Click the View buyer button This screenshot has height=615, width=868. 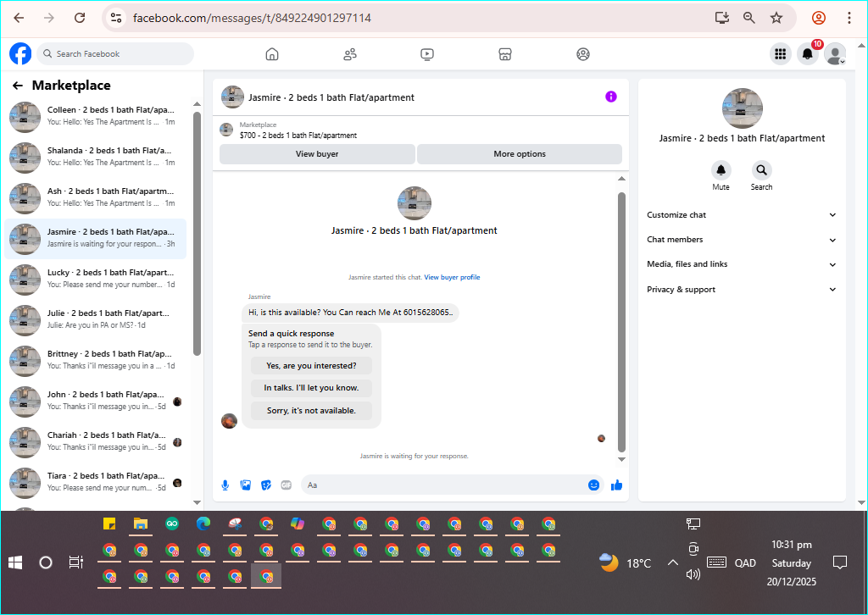tap(317, 154)
